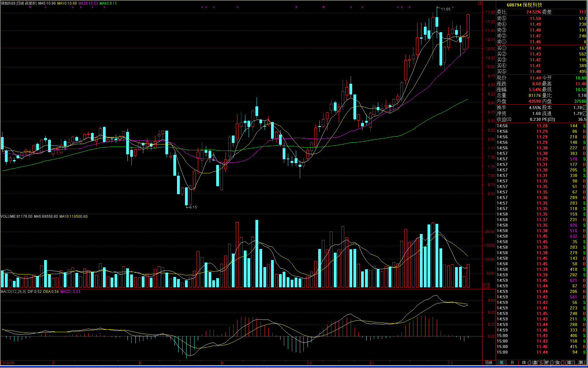Click month 7 on the time axis
The height and width of the screenshot is (368, 588).
54,363
